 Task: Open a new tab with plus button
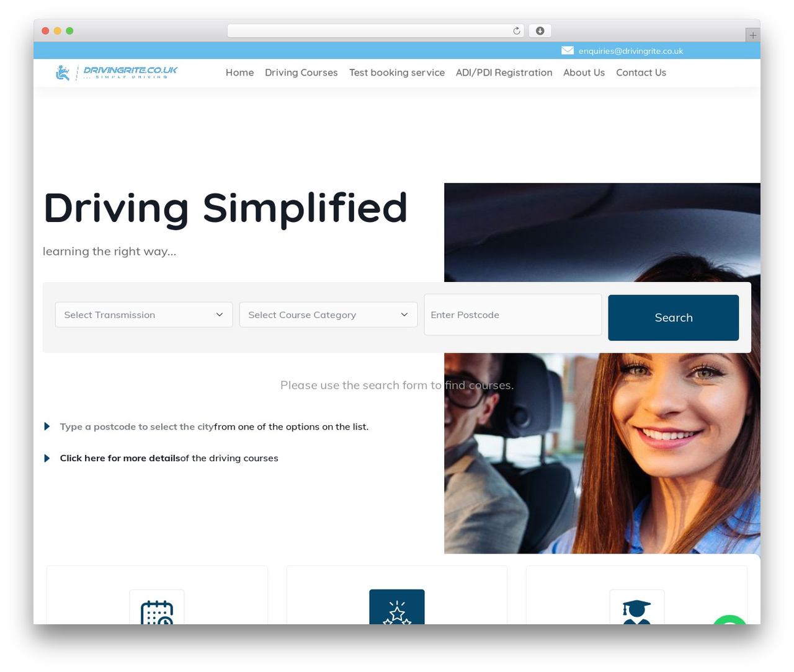click(x=752, y=35)
